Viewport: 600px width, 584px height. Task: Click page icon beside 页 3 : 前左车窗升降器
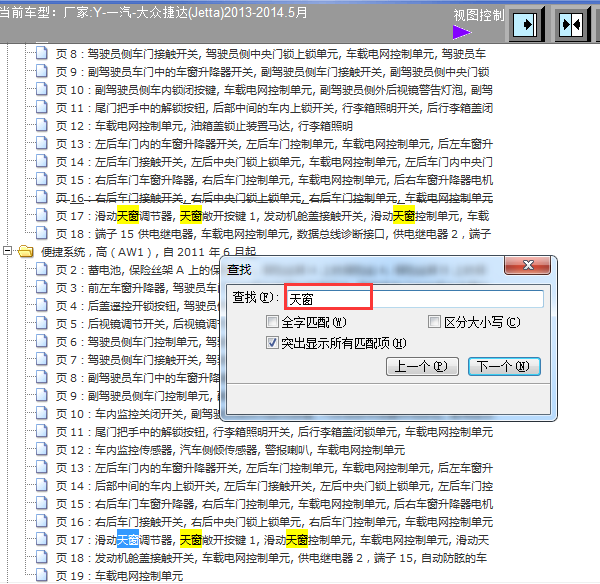(x=42, y=287)
